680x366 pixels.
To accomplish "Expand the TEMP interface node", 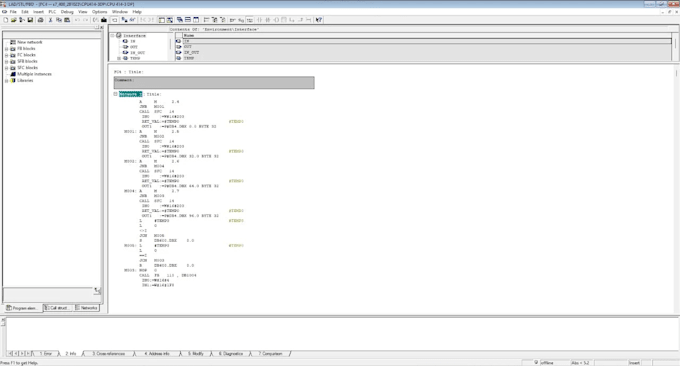I will click(x=119, y=58).
